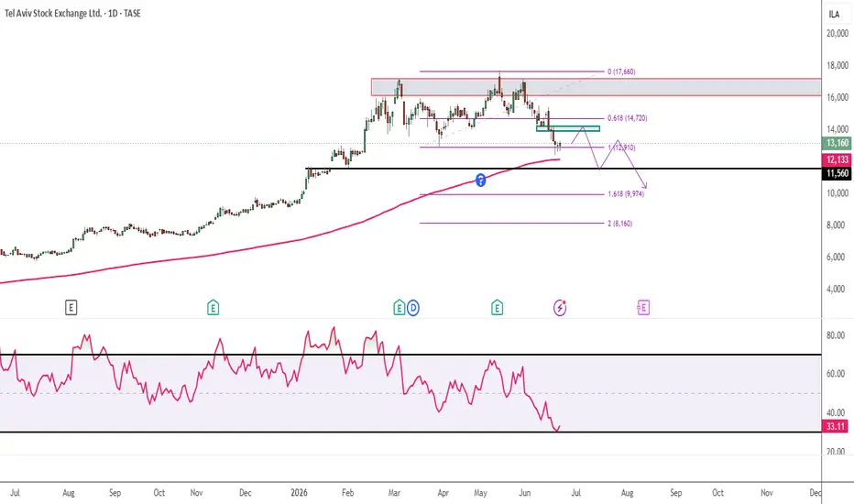Select the red 12,133 moving average label
Image resolution: width=854 pixels, height=504 pixels.
(838, 159)
